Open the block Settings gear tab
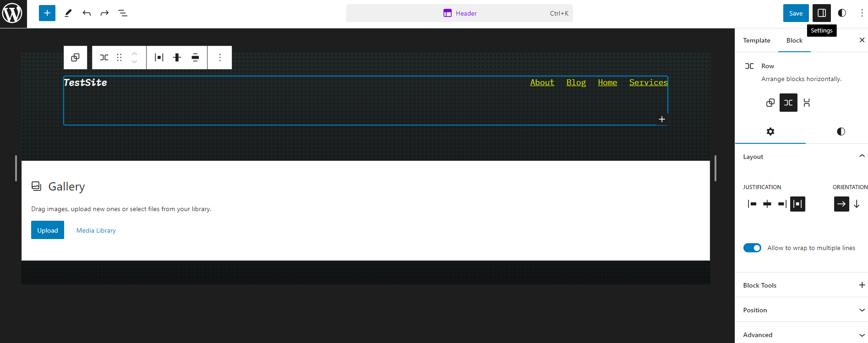This screenshot has width=868, height=343. click(770, 131)
